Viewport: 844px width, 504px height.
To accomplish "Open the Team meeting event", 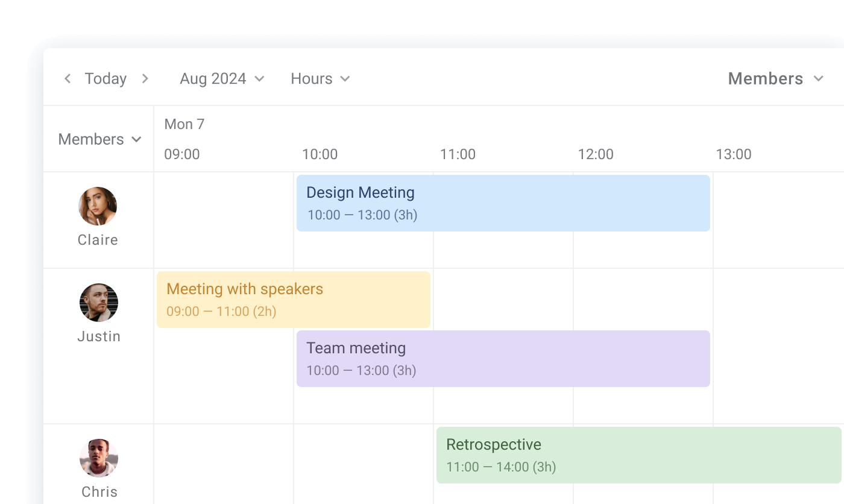I will pos(503,358).
